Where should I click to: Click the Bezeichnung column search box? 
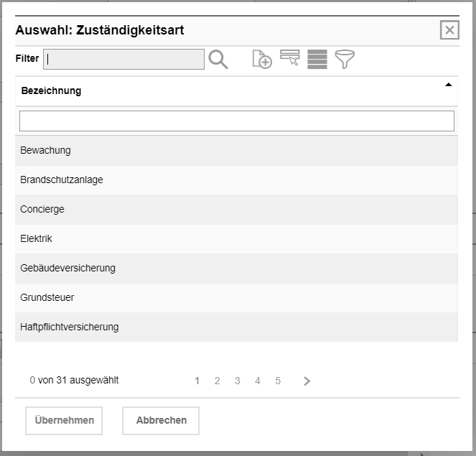(x=237, y=121)
